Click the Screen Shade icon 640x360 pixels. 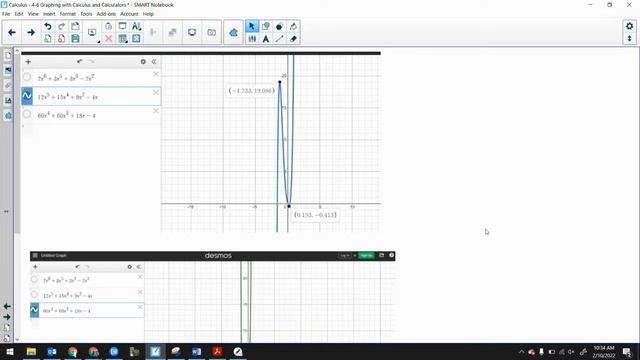tap(122, 26)
